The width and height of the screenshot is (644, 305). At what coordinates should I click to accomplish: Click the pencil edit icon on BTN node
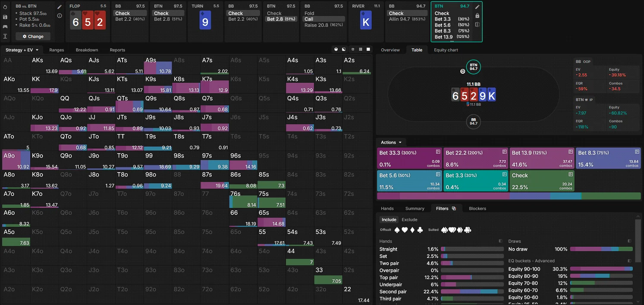477,7
